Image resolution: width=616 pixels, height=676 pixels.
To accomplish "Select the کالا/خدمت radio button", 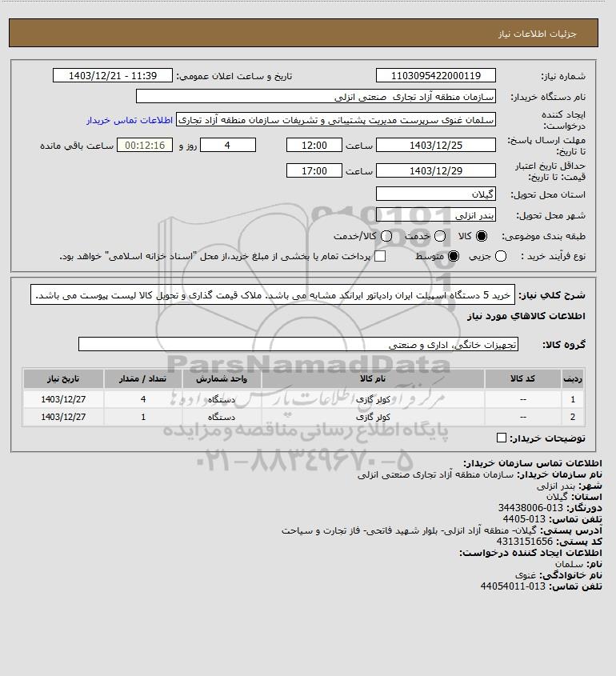I will (386, 236).
